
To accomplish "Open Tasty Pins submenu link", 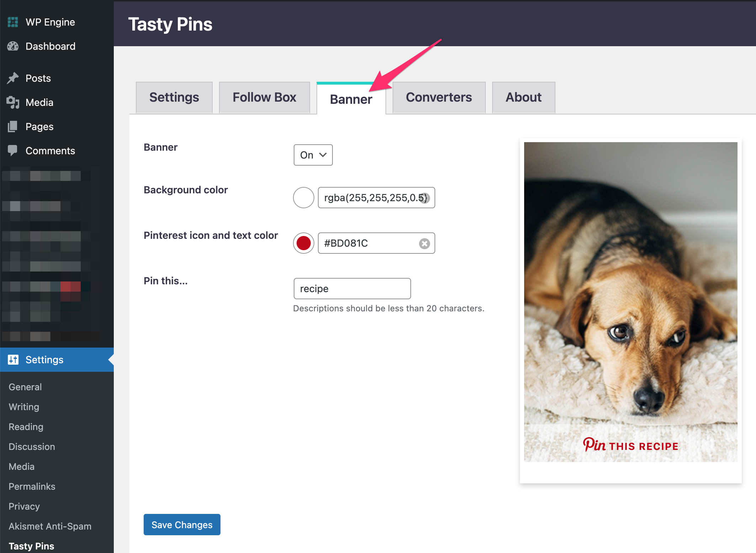I will pyautogui.click(x=32, y=546).
